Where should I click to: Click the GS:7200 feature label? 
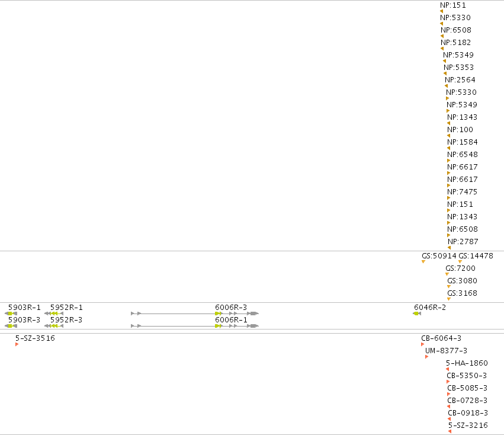(x=460, y=268)
